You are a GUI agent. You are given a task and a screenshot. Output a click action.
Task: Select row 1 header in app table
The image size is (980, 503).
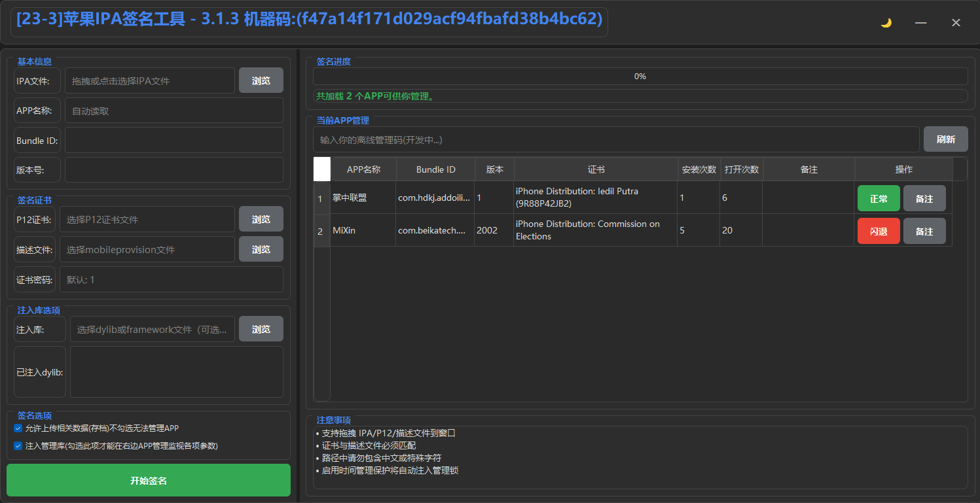320,198
